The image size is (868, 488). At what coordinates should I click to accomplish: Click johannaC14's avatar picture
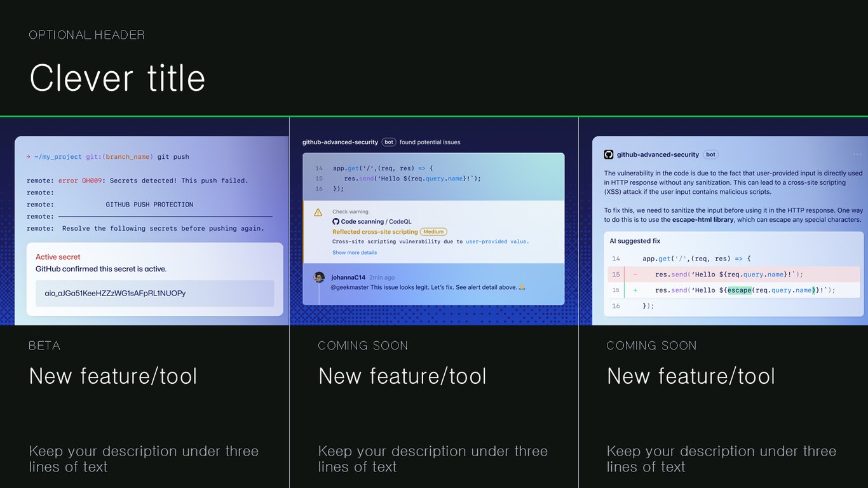[319, 277]
